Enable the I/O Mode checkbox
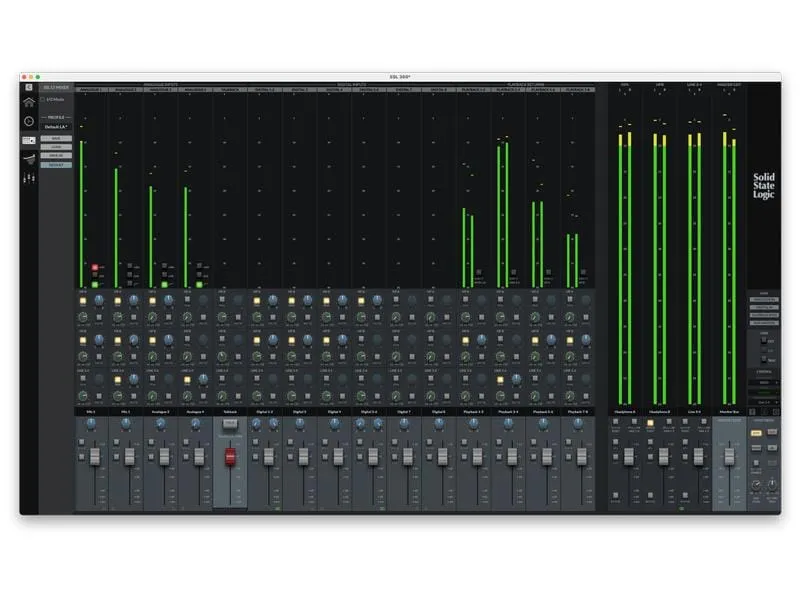Viewport: 800px width, 600px height. click(x=43, y=99)
